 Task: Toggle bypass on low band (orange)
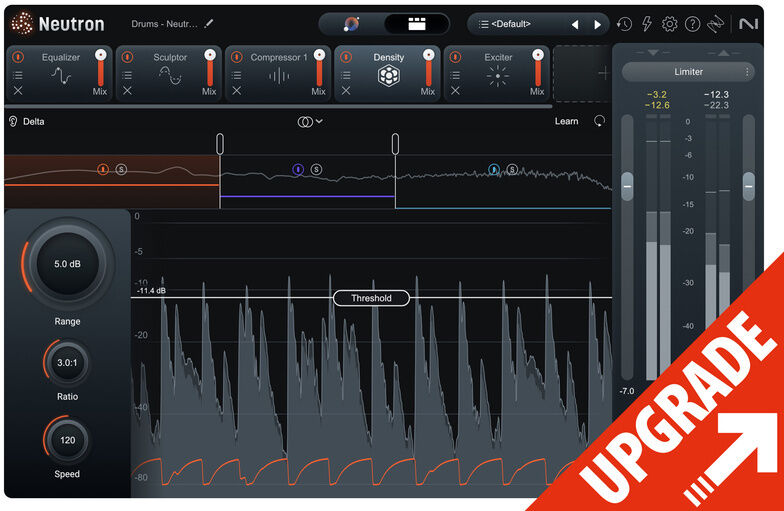click(x=103, y=170)
